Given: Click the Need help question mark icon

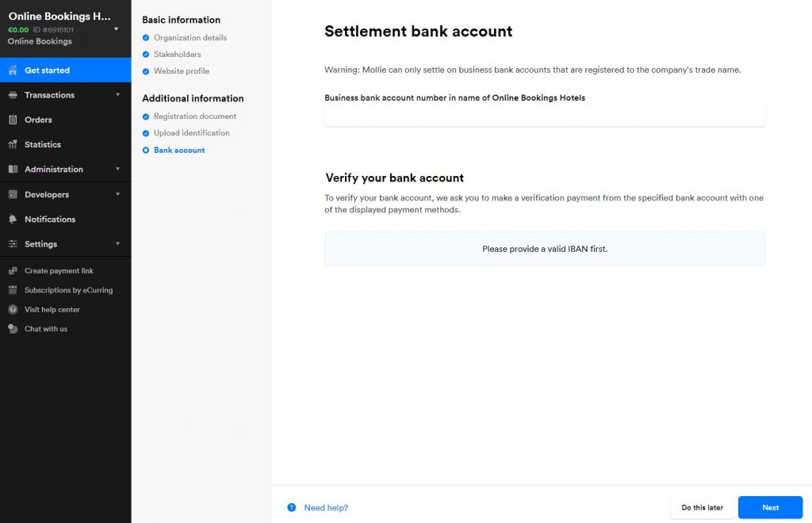Looking at the screenshot, I should pyautogui.click(x=292, y=507).
